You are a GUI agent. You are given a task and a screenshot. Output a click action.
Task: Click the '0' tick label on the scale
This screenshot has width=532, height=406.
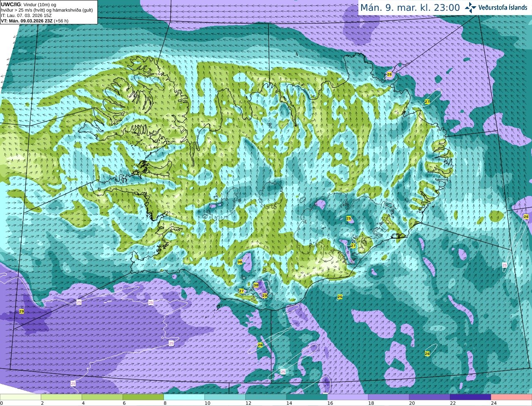[2, 403]
